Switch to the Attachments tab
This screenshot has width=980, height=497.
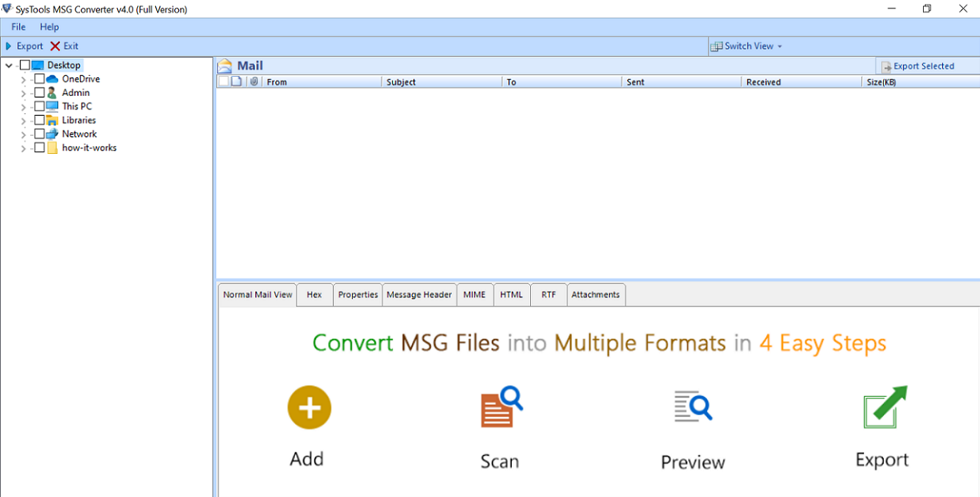[x=595, y=294]
